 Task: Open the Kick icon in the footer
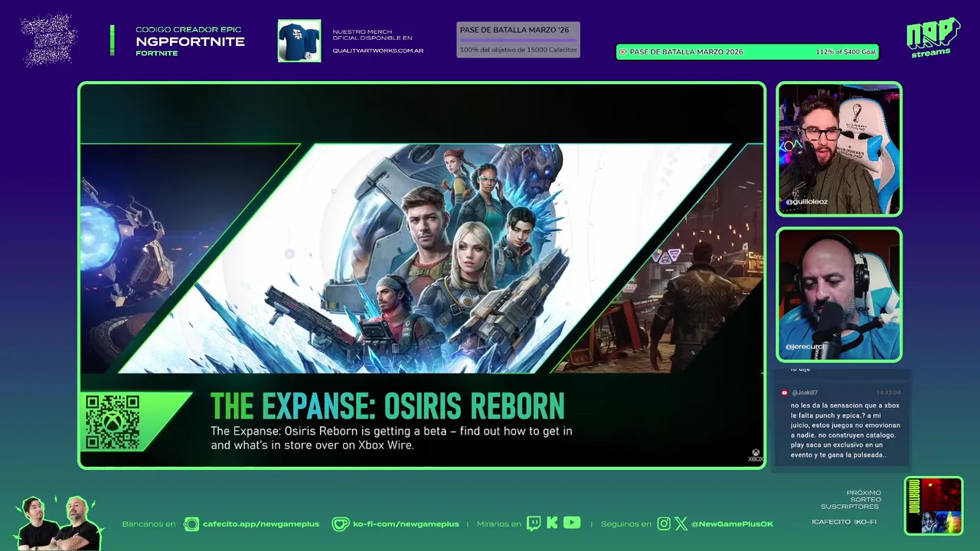point(552,523)
